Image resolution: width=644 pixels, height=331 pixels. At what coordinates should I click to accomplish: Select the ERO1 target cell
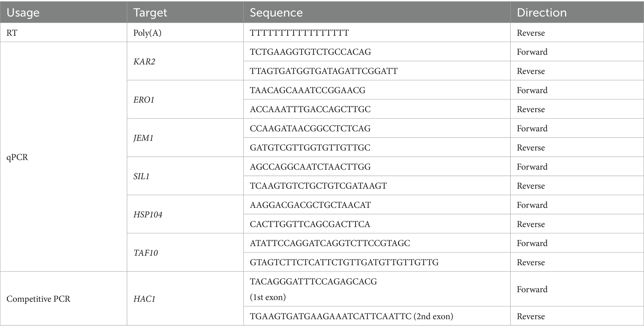pos(185,99)
